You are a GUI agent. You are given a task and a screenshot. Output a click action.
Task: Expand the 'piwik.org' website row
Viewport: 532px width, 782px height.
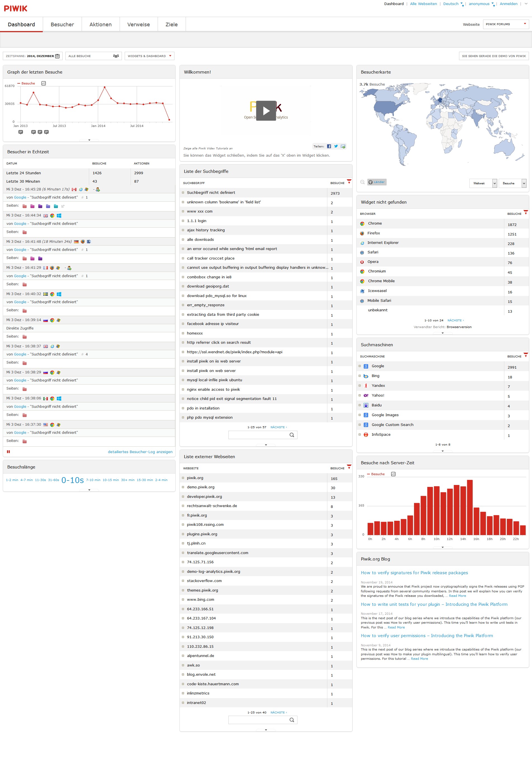click(x=183, y=478)
